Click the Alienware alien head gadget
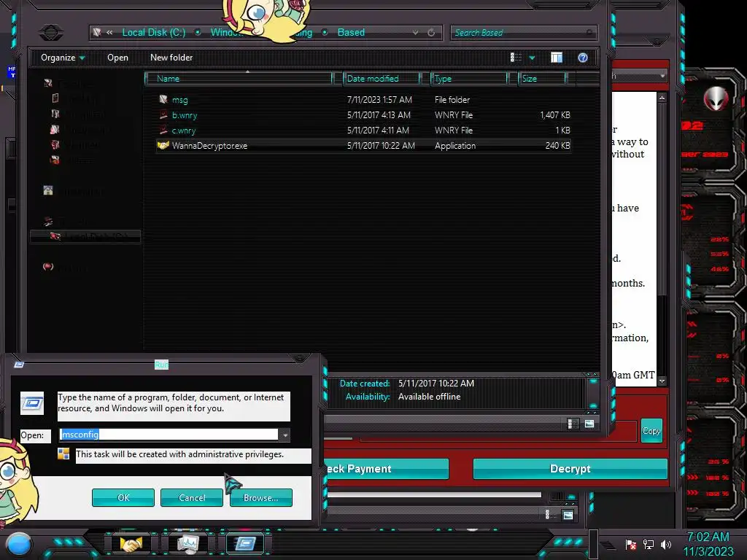747x560 pixels. click(716, 99)
